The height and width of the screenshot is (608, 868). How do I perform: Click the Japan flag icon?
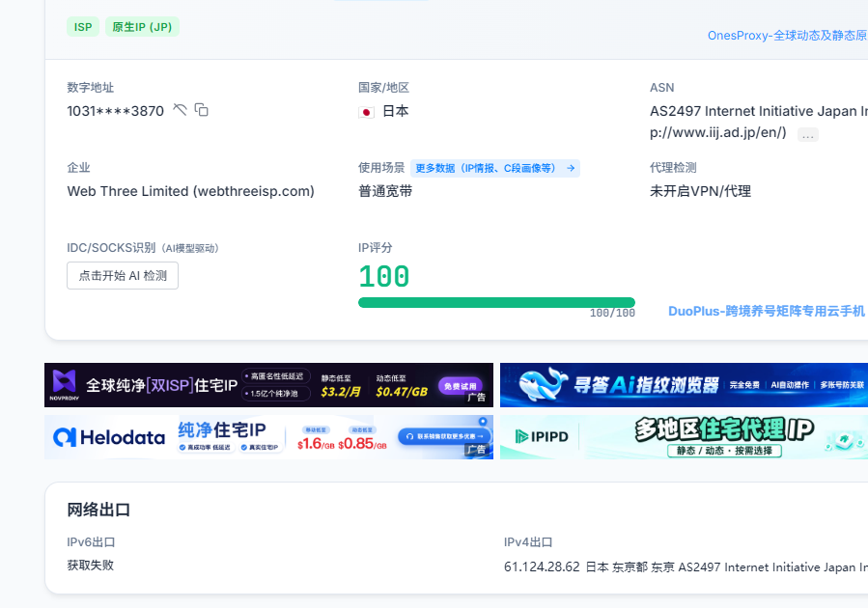[366, 112]
